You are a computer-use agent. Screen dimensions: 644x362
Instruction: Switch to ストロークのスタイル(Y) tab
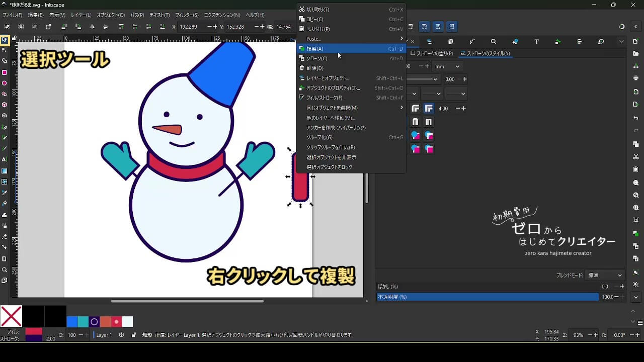[x=486, y=53]
